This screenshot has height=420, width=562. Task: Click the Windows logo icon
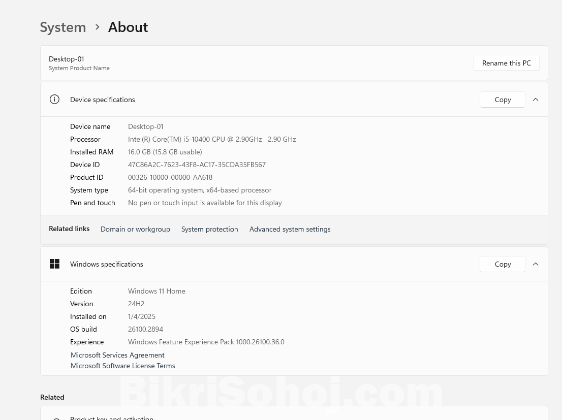click(54, 264)
